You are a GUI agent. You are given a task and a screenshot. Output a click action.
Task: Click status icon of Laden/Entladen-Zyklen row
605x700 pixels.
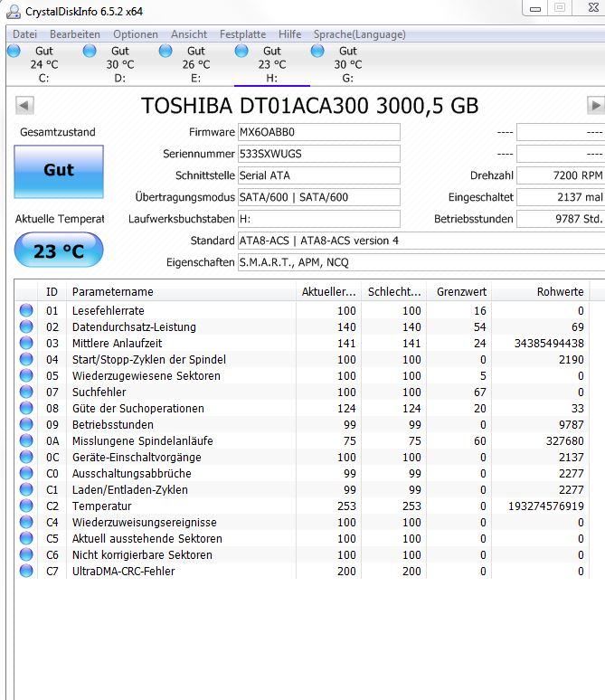point(26,490)
